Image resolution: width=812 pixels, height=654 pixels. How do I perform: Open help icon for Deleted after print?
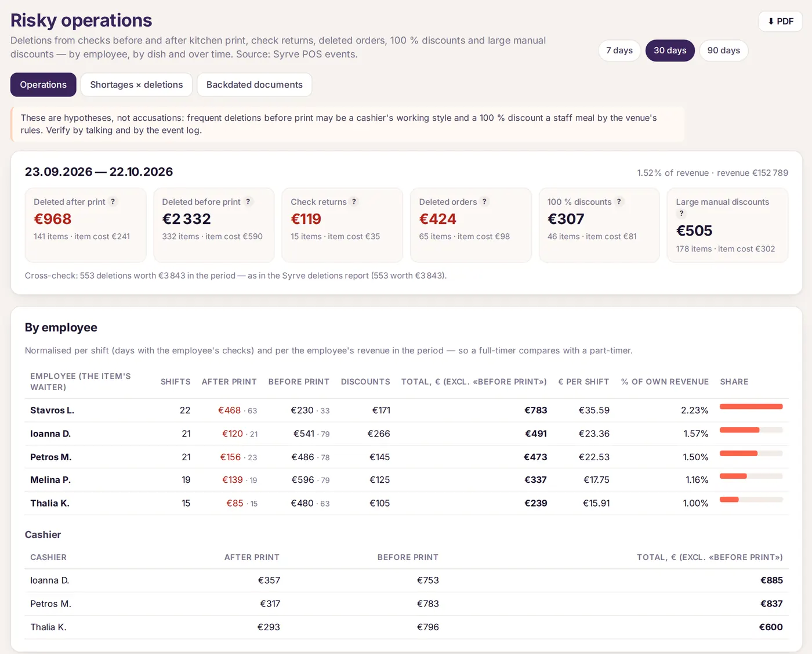click(113, 201)
